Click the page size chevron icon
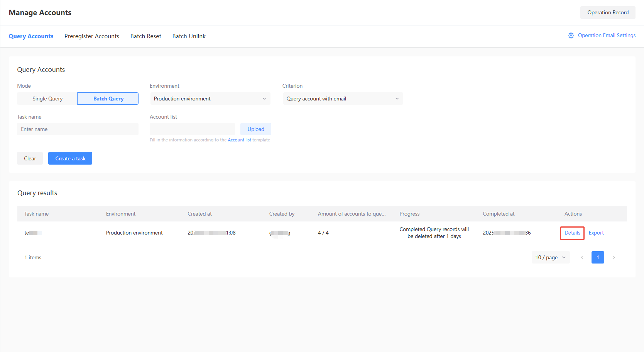This screenshot has height=352, width=644. tap(563, 257)
